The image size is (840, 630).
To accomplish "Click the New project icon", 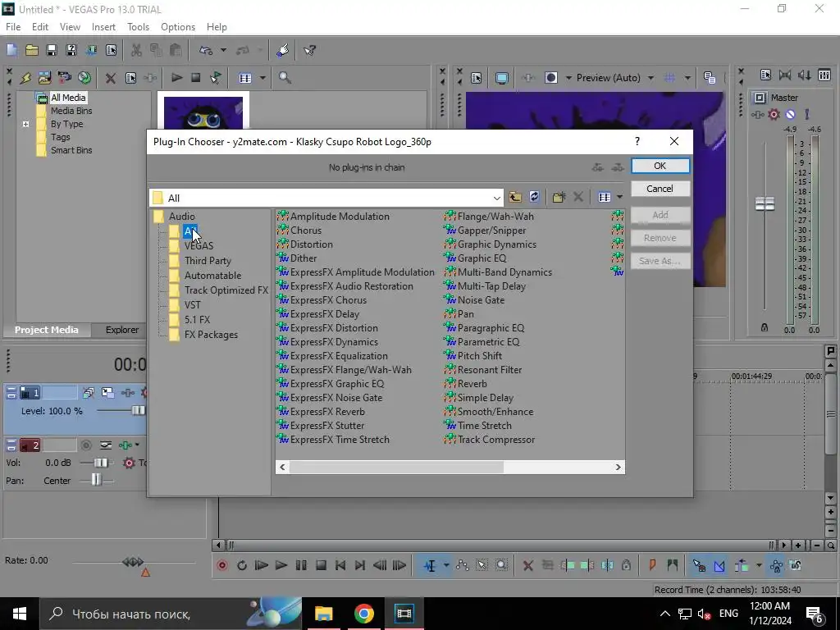I will (x=11, y=50).
